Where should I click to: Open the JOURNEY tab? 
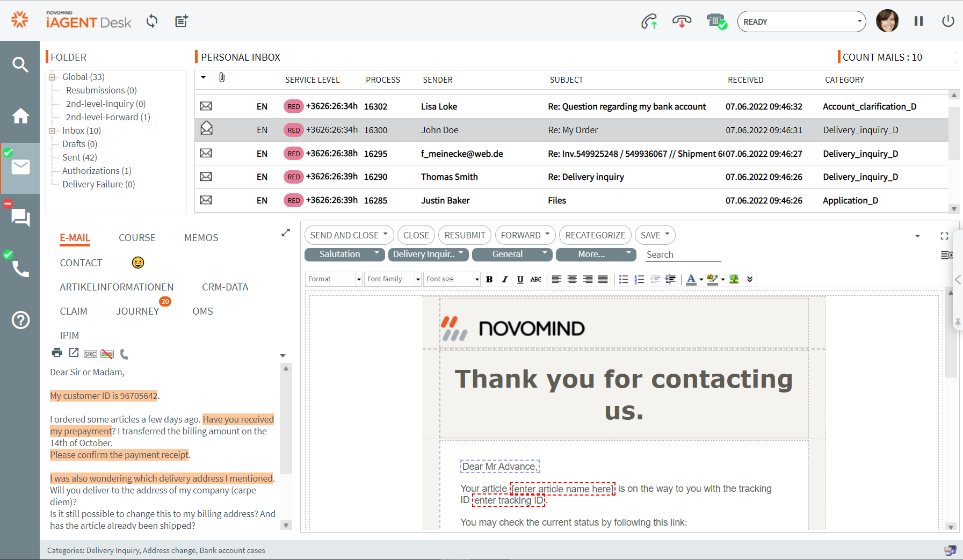tap(137, 311)
